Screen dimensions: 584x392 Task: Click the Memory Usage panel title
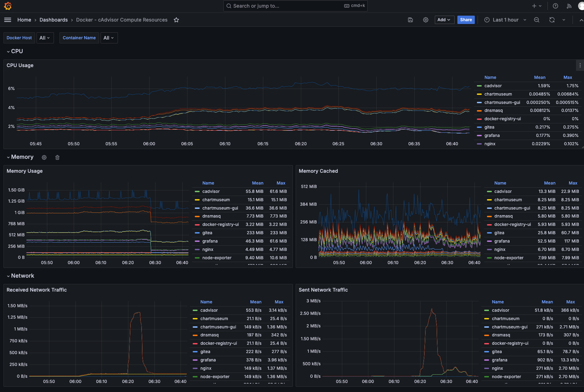(x=25, y=171)
